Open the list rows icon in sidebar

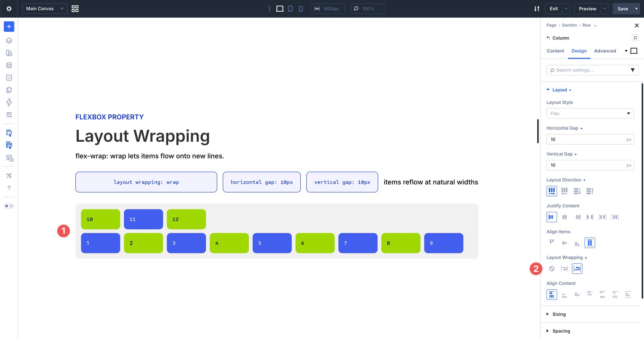point(9,114)
